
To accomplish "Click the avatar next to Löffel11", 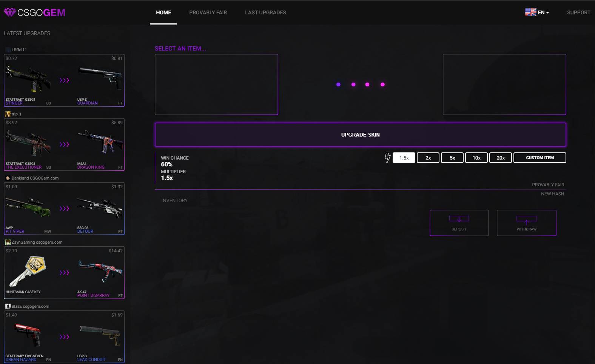I will [8, 50].
